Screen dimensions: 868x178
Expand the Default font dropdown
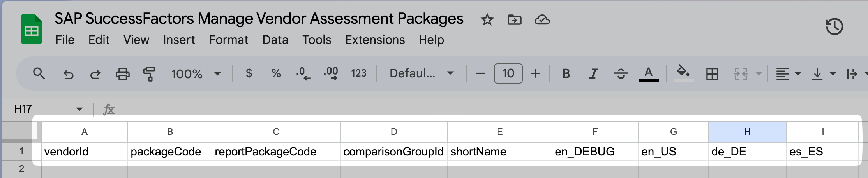(x=422, y=73)
